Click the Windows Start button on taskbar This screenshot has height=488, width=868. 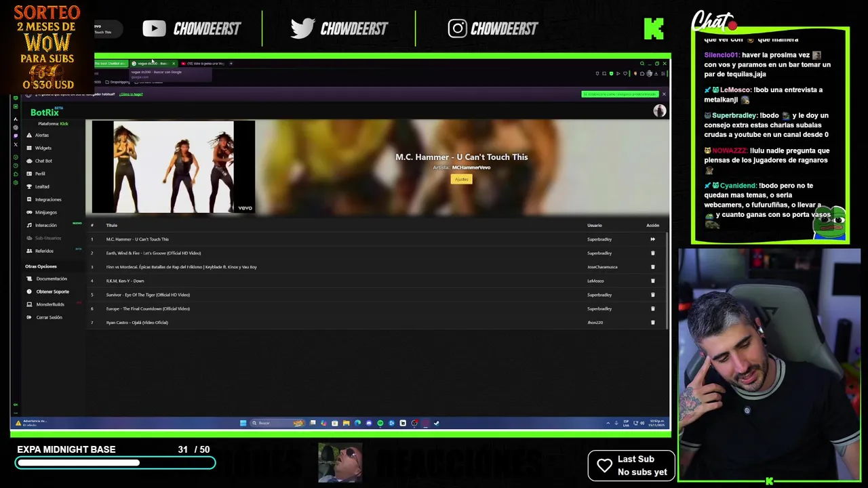243,423
